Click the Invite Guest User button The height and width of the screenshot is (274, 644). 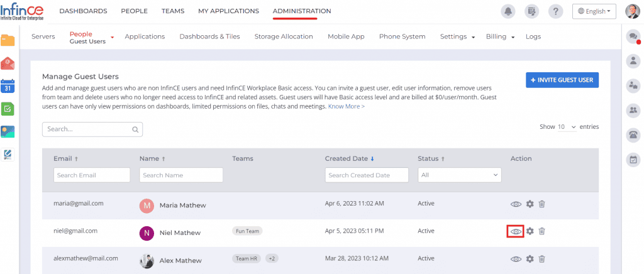pos(562,80)
